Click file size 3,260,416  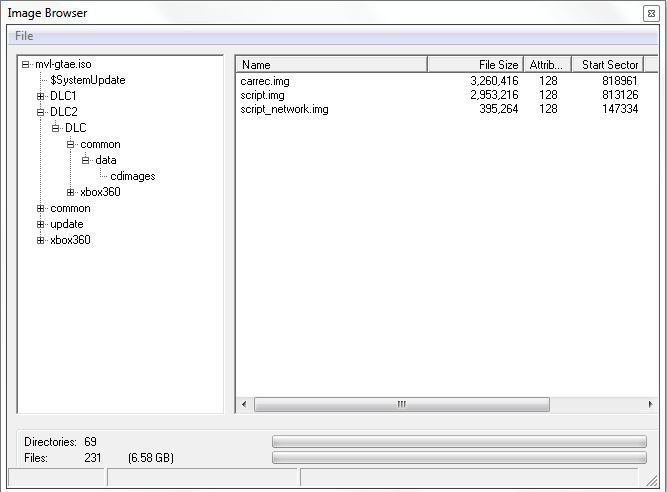pos(494,81)
